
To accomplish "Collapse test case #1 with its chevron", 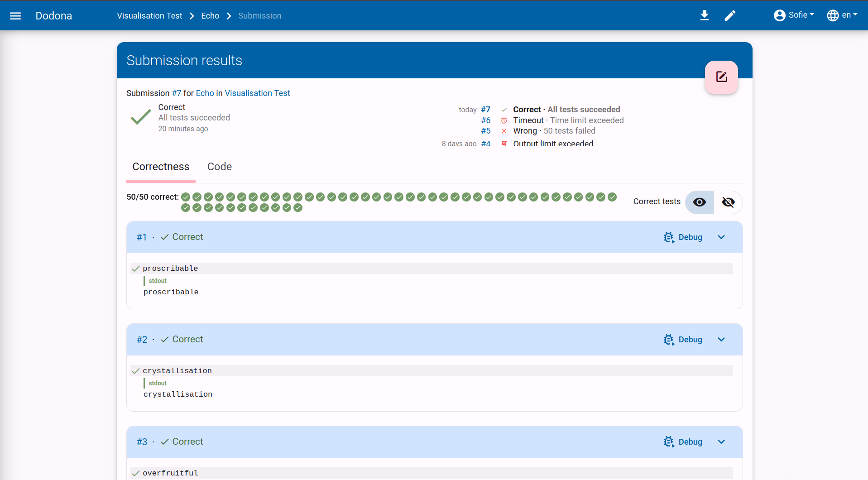I will (x=721, y=237).
